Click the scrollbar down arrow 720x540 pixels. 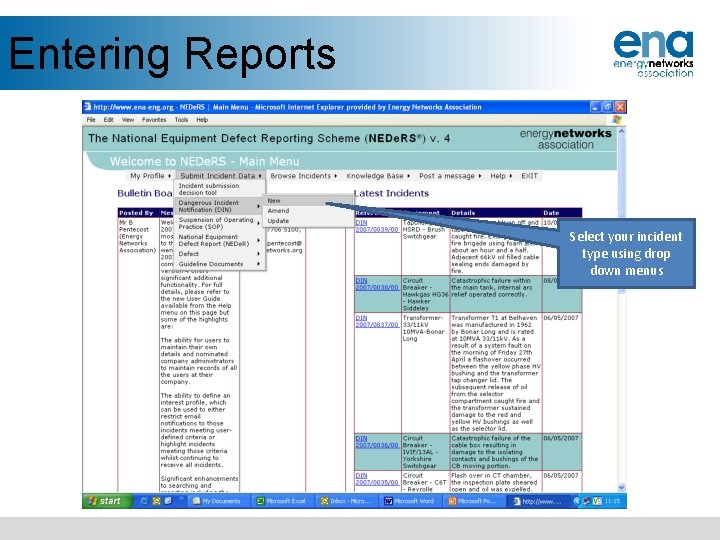(x=621, y=488)
